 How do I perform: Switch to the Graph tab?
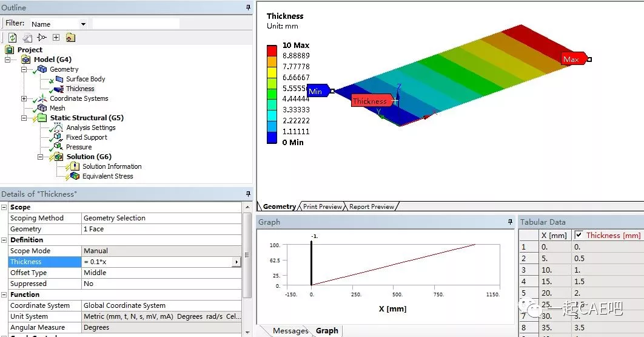pos(327,331)
